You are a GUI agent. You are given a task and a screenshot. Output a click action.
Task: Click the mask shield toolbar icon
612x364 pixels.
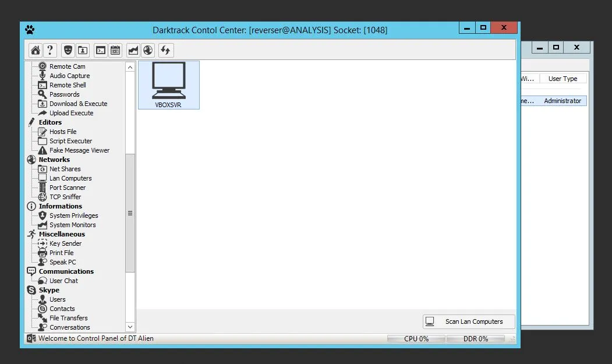coord(68,51)
